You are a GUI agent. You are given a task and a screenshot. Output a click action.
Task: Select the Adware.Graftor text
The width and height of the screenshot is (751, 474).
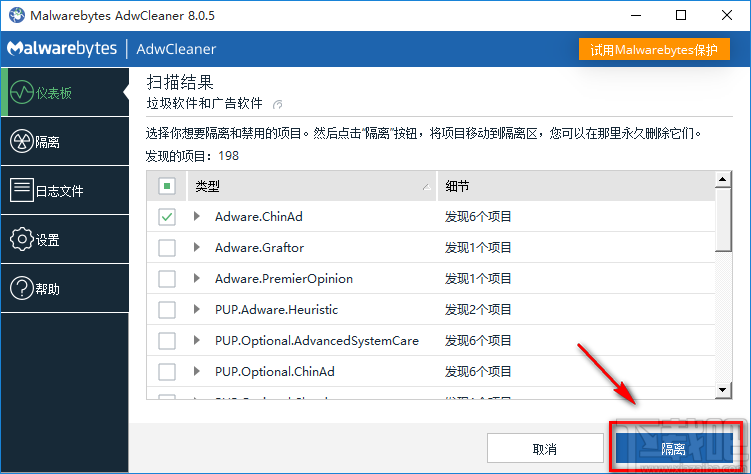(260, 248)
